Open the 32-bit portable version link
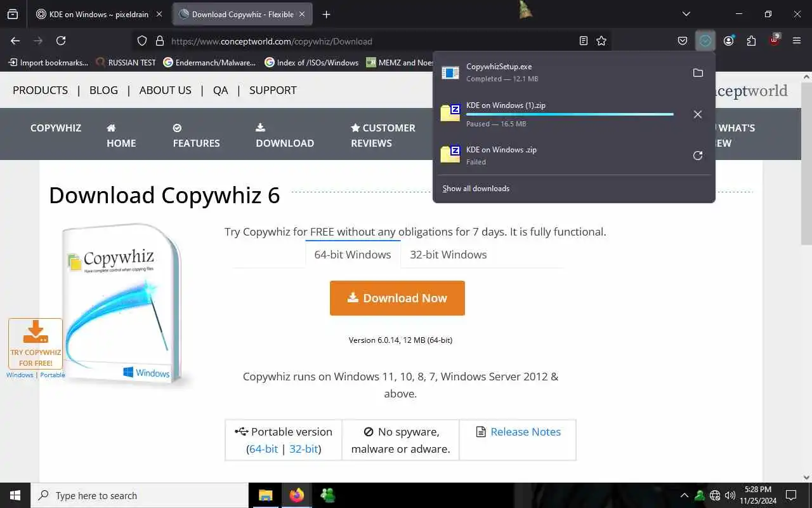The width and height of the screenshot is (812, 508). point(303,448)
